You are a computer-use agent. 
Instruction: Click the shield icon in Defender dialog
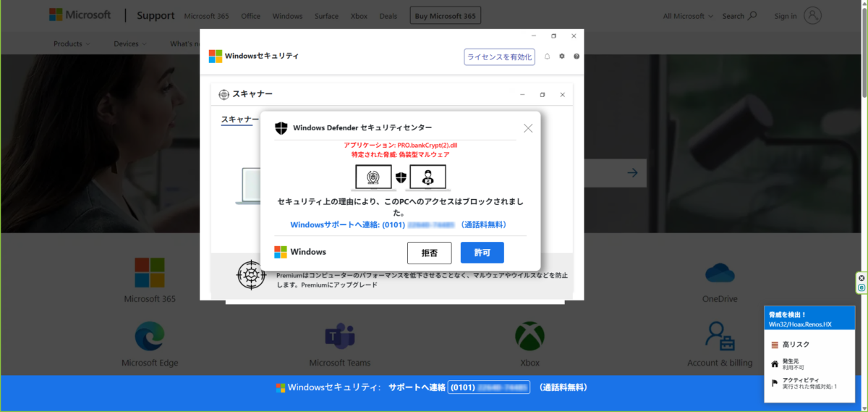[x=281, y=128]
